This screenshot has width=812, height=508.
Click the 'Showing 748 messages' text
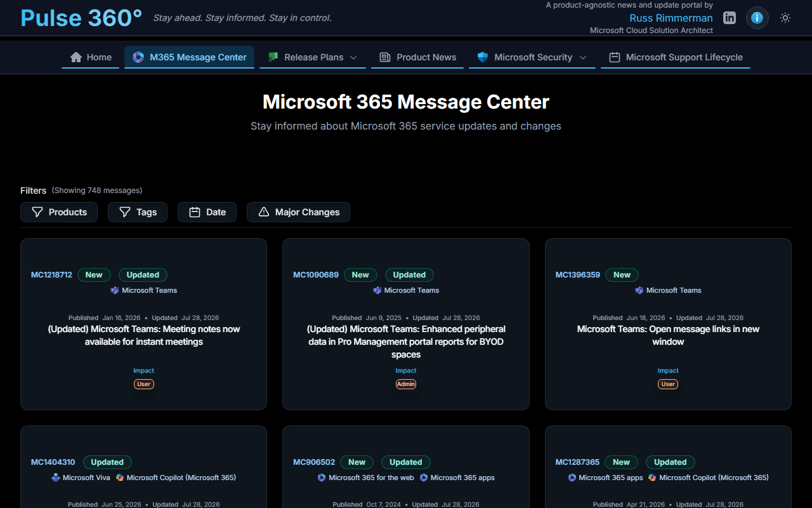click(97, 190)
